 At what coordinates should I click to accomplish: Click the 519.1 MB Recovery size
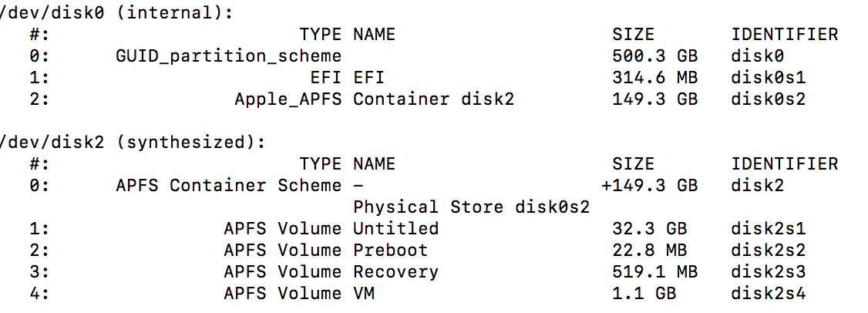click(654, 272)
